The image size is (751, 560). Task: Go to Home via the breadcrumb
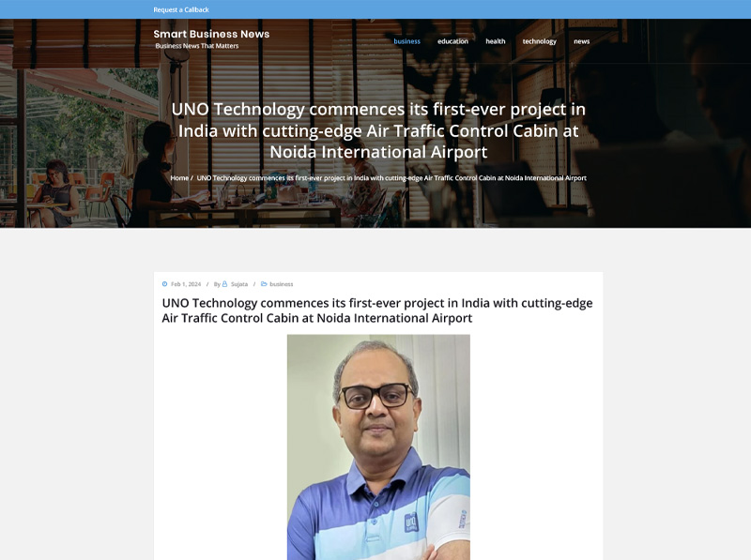(179, 178)
